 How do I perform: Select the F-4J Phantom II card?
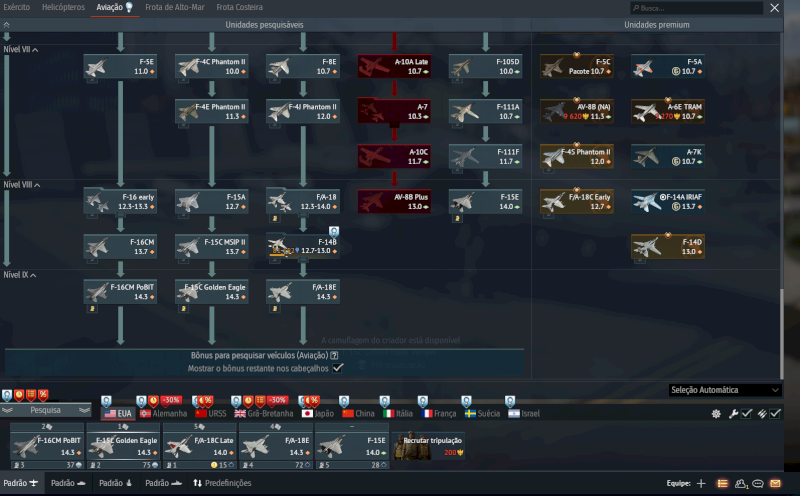coord(303,111)
